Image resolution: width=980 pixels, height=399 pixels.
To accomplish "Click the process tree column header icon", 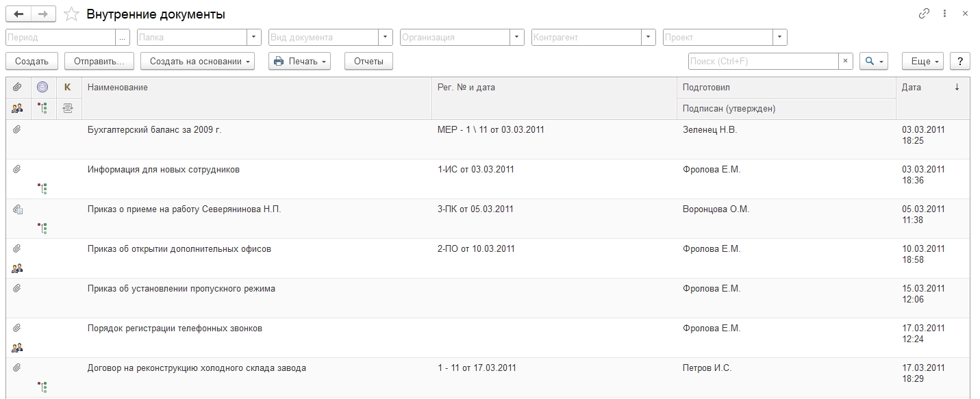I will tap(42, 107).
